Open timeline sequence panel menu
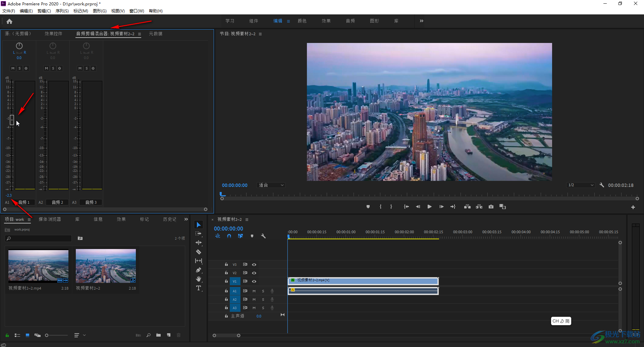The height and width of the screenshot is (347, 644). 247,219
